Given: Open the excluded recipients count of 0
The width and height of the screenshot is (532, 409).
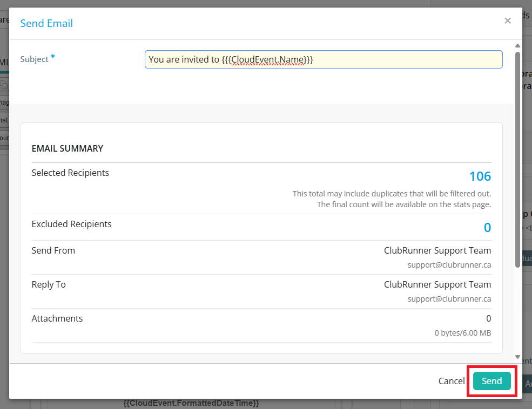Looking at the screenshot, I should click(x=487, y=228).
